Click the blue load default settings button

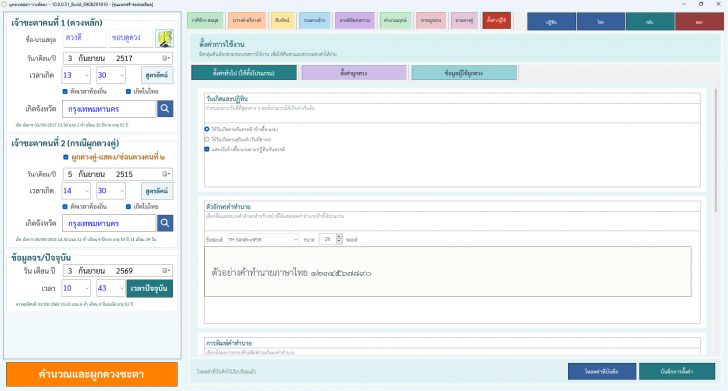point(602,371)
